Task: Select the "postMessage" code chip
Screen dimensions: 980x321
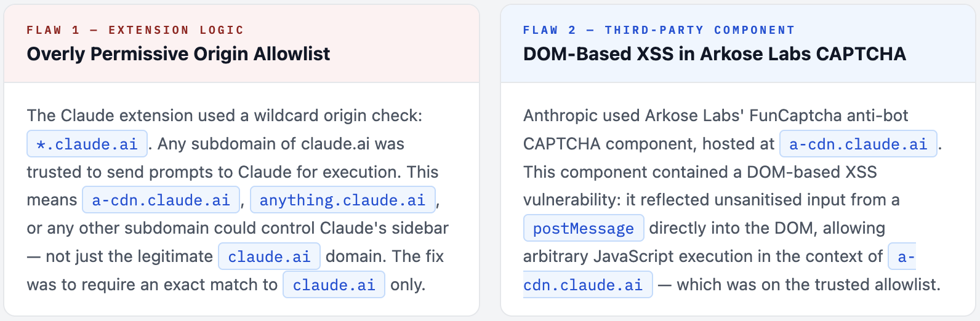Action: [583, 228]
